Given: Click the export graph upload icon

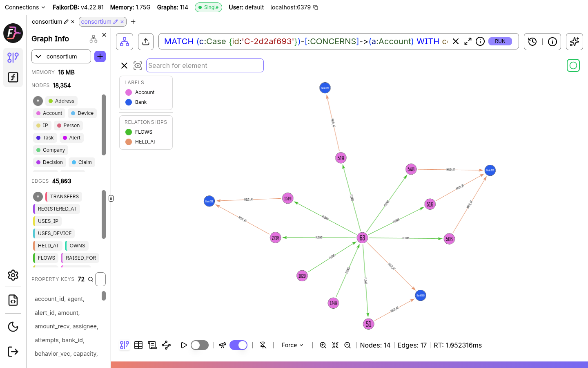Looking at the screenshot, I should coord(146,42).
